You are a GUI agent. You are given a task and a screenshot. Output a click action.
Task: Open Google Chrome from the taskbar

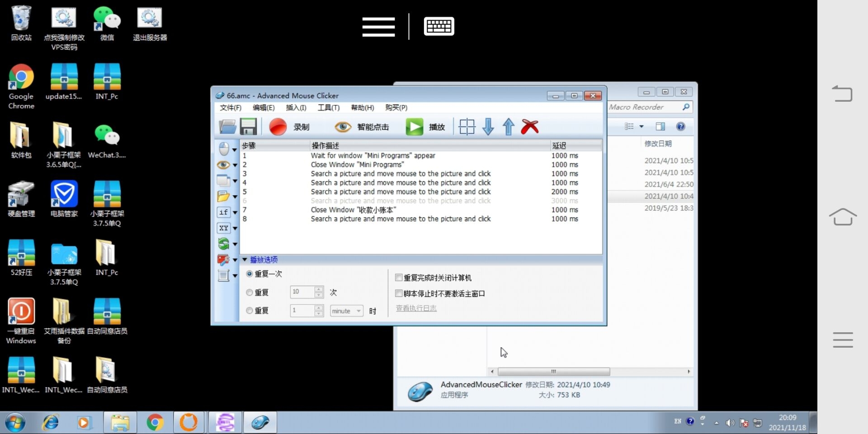pos(155,423)
